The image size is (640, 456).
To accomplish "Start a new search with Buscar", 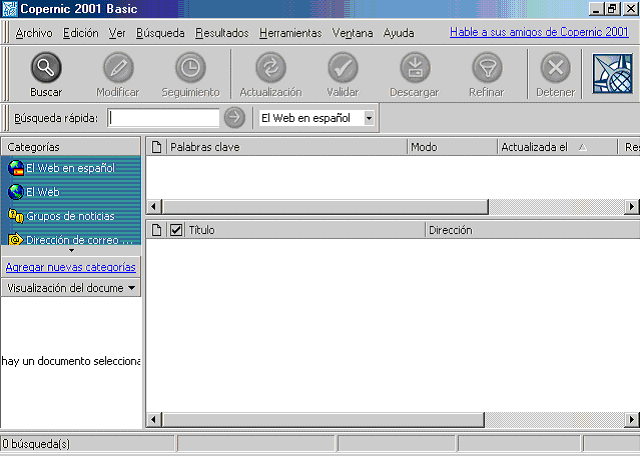I will click(x=46, y=74).
